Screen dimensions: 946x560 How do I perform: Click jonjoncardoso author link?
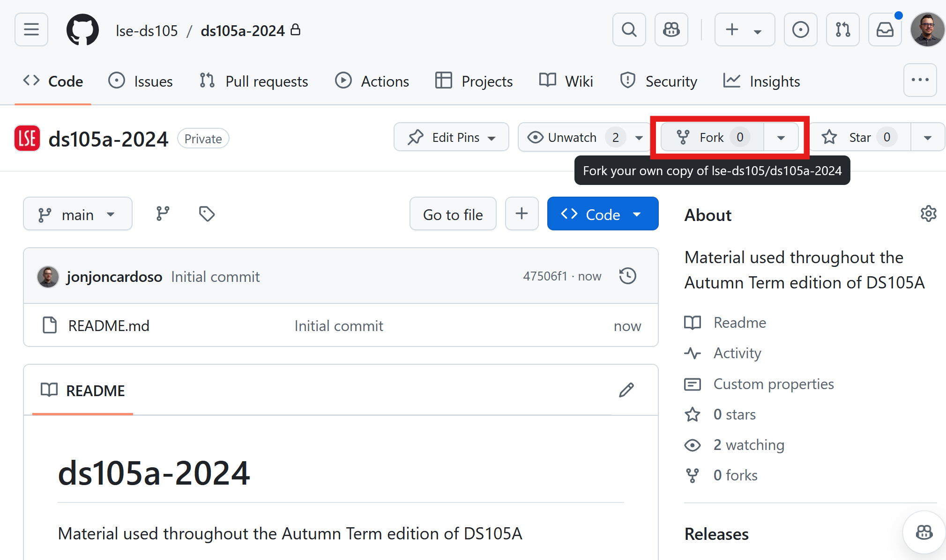pyautogui.click(x=114, y=277)
